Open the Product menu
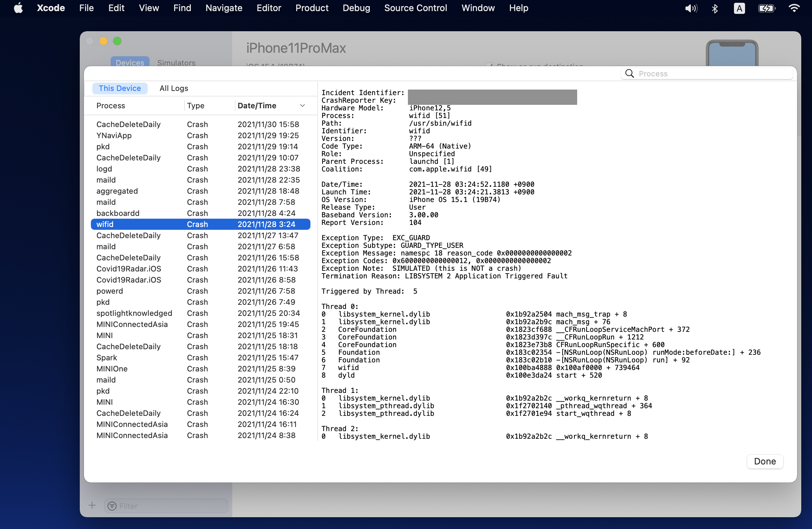 (x=312, y=8)
